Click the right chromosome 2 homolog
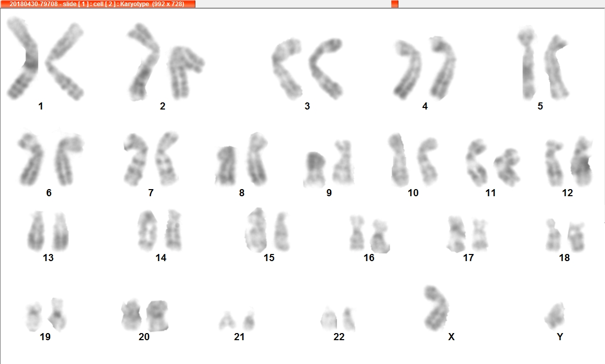The width and height of the screenshot is (605, 364). [186, 72]
